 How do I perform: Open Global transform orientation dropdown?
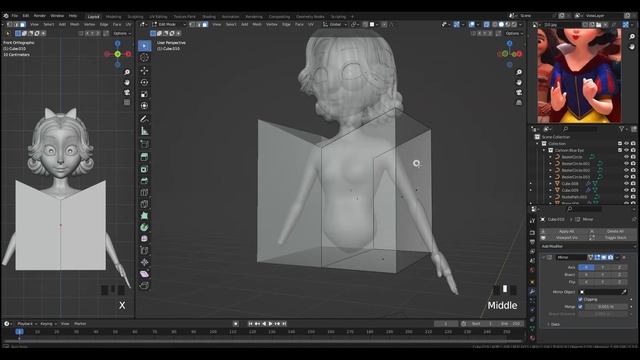tap(335, 24)
